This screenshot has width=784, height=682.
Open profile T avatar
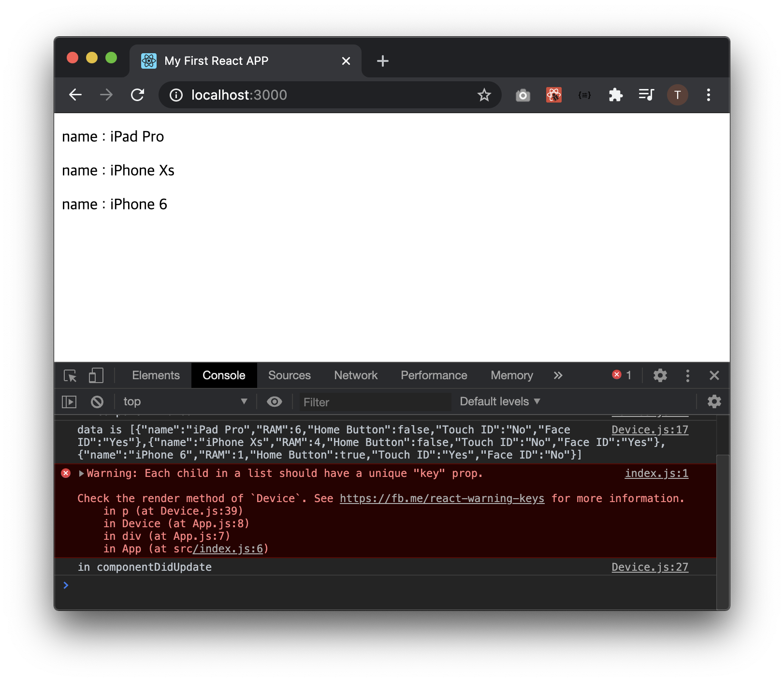(677, 95)
